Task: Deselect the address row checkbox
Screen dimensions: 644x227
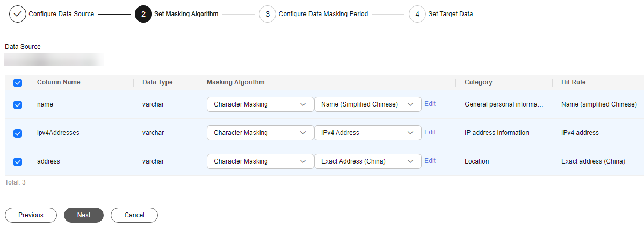Action: click(18, 161)
